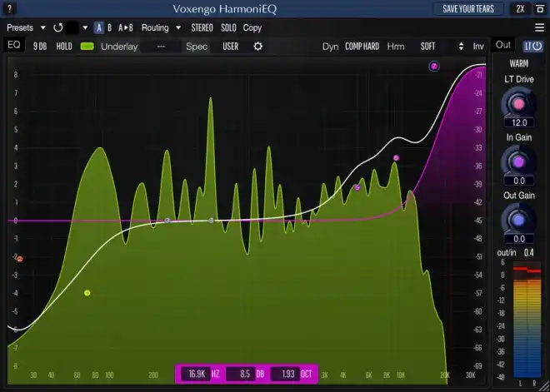Image resolution: width=550 pixels, height=392 pixels.
Task: Toggle the Hrm harmonics label
Action: point(396,47)
